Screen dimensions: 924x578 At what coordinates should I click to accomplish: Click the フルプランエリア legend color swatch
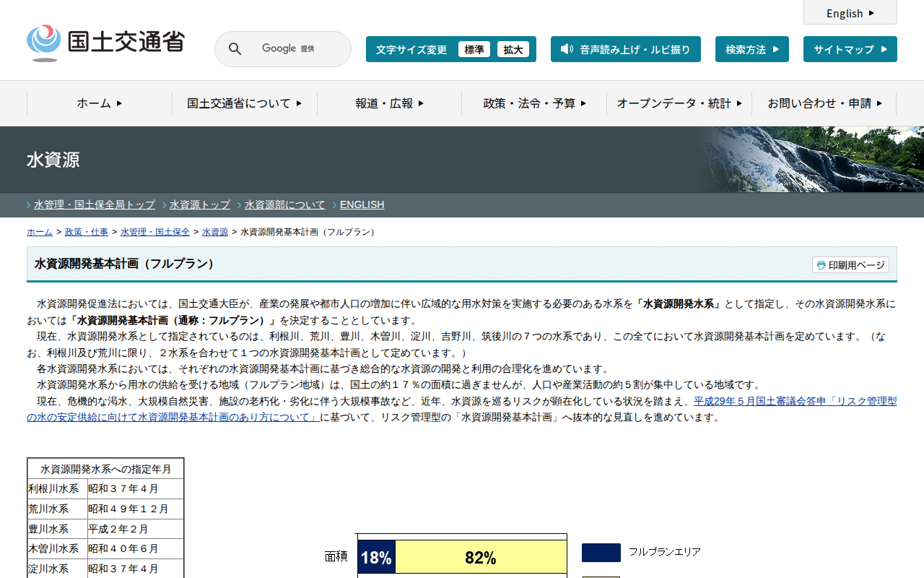pos(601,553)
